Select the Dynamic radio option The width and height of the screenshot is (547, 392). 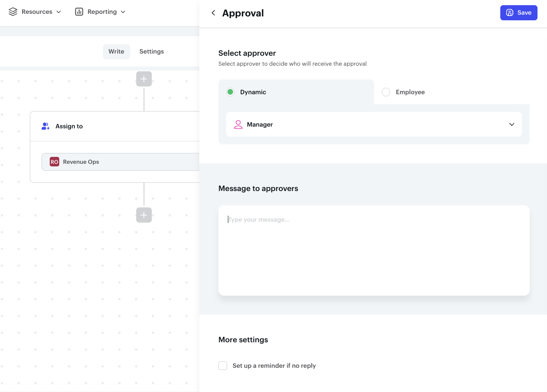click(x=230, y=92)
